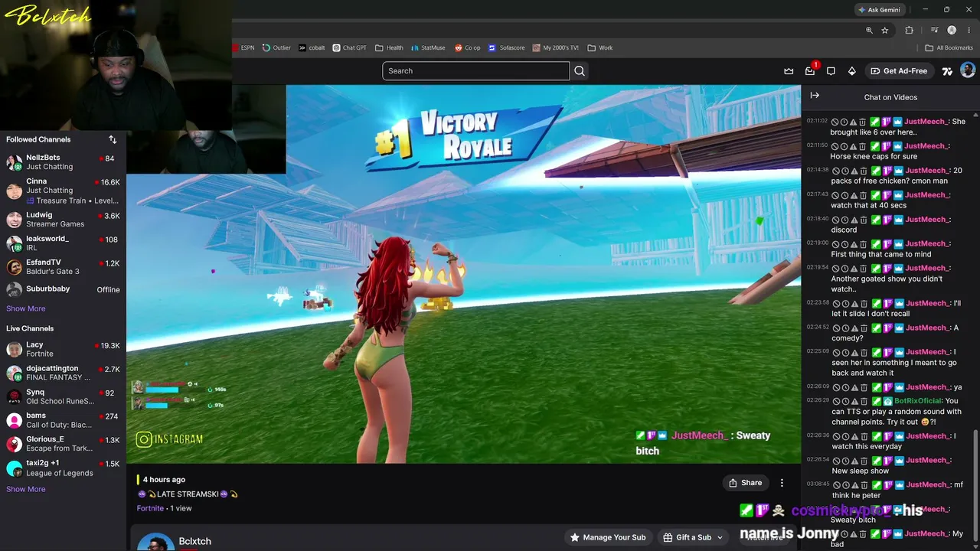
Task: Open the Work bookmarks folder
Action: (600, 47)
